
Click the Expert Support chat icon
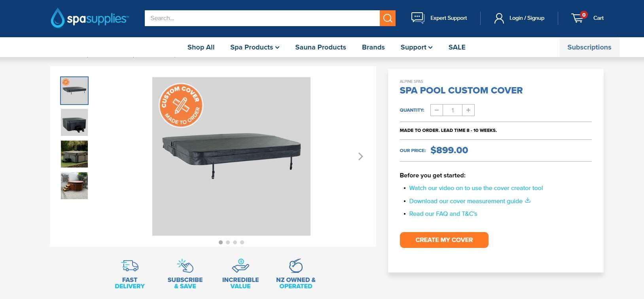(418, 18)
